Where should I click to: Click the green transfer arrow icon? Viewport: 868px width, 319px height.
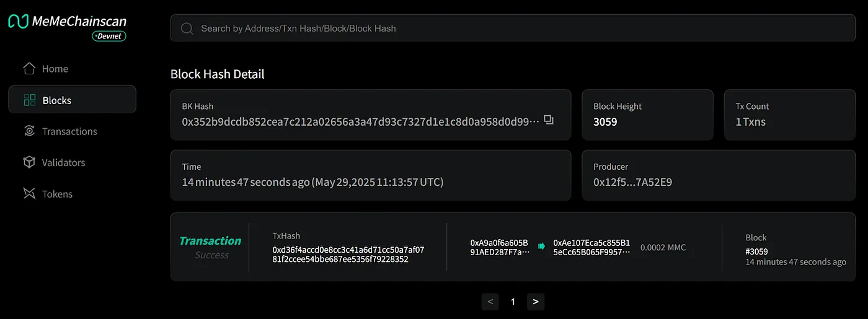[x=541, y=247]
